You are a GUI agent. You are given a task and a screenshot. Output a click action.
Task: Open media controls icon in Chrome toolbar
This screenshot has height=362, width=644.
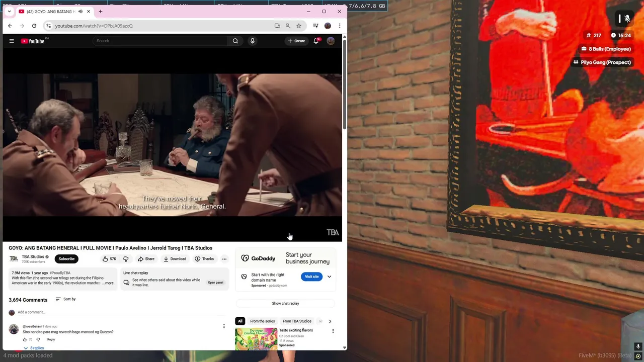click(315, 26)
